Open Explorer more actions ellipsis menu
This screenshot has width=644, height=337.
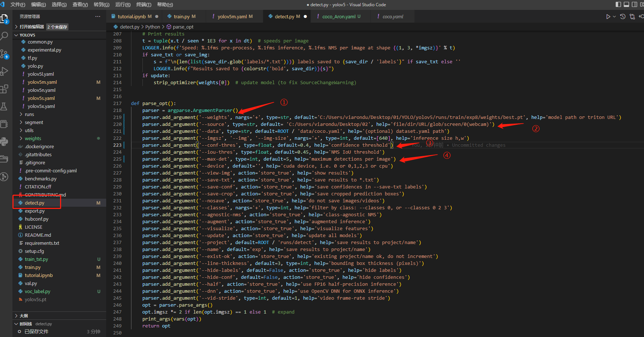click(98, 16)
